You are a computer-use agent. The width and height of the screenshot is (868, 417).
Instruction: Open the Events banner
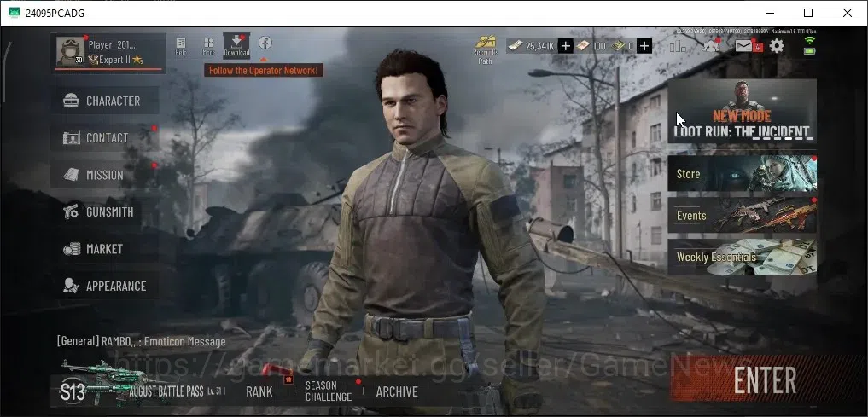(742, 215)
